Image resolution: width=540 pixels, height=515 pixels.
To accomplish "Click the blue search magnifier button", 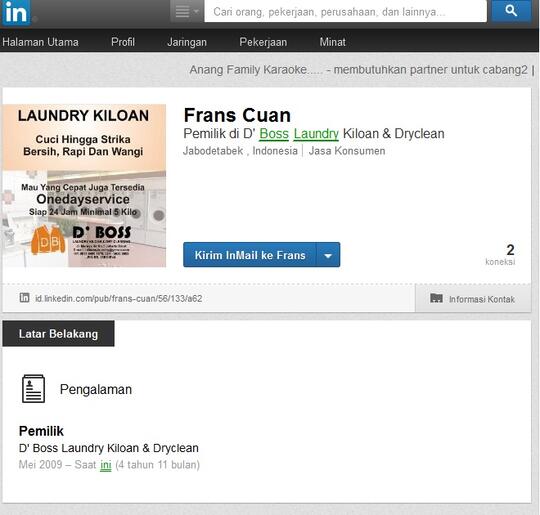I will [511, 11].
